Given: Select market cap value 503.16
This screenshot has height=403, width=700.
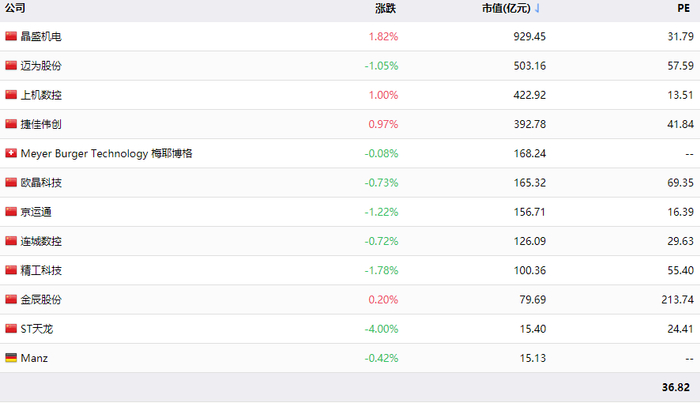Looking at the screenshot, I should [x=529, y=66].
